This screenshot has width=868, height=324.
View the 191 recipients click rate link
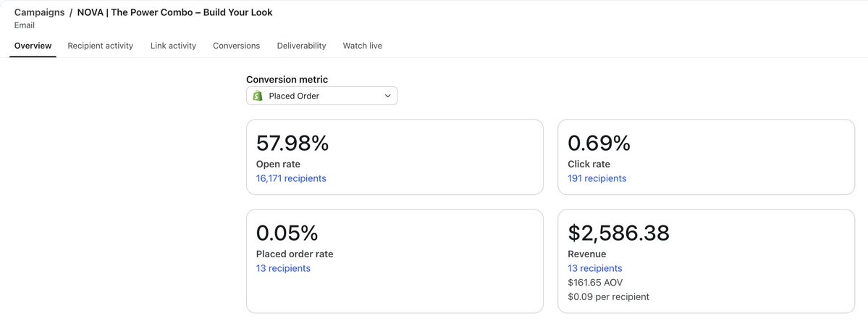tap(597, 178)
